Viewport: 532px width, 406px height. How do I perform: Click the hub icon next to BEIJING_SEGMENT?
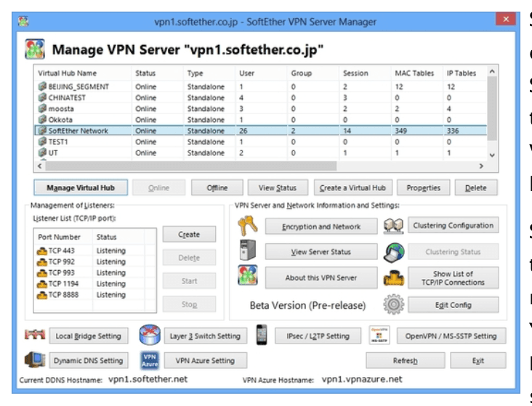[42, 86]
